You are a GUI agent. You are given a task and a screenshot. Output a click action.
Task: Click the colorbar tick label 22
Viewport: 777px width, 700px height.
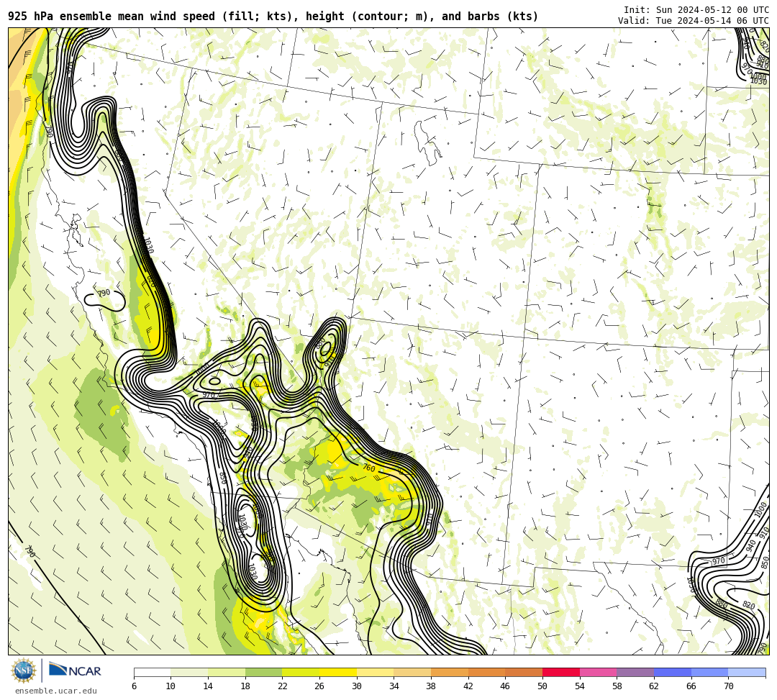click(282, 686)
